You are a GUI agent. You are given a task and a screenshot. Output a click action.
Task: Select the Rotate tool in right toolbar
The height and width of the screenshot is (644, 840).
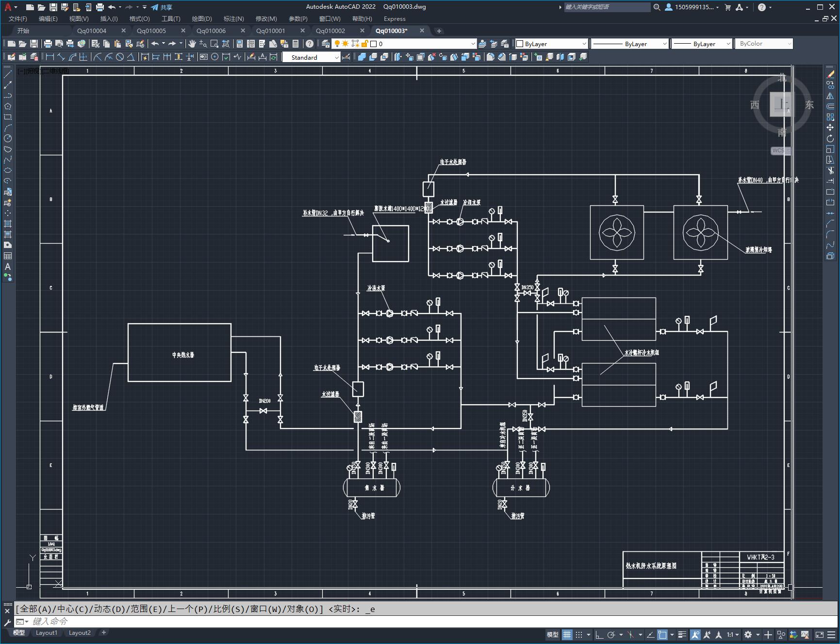coord(830,138)
